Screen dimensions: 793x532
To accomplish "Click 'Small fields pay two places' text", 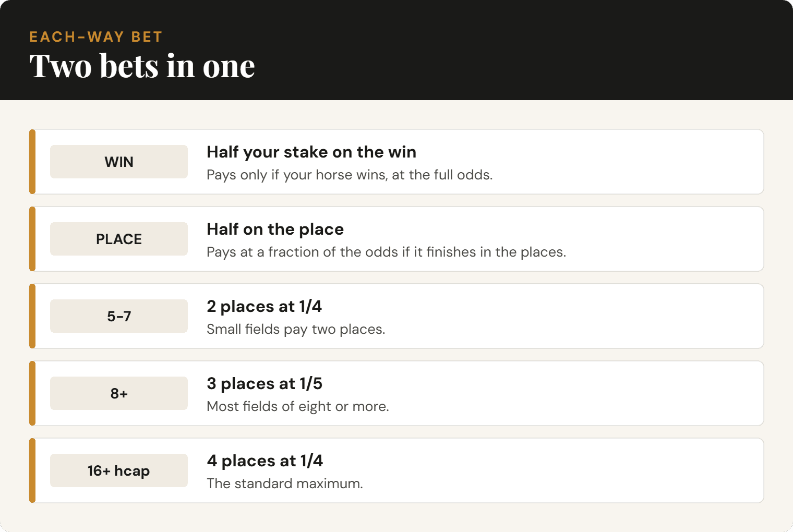I will pyautogui.click(x=296, y=329).
